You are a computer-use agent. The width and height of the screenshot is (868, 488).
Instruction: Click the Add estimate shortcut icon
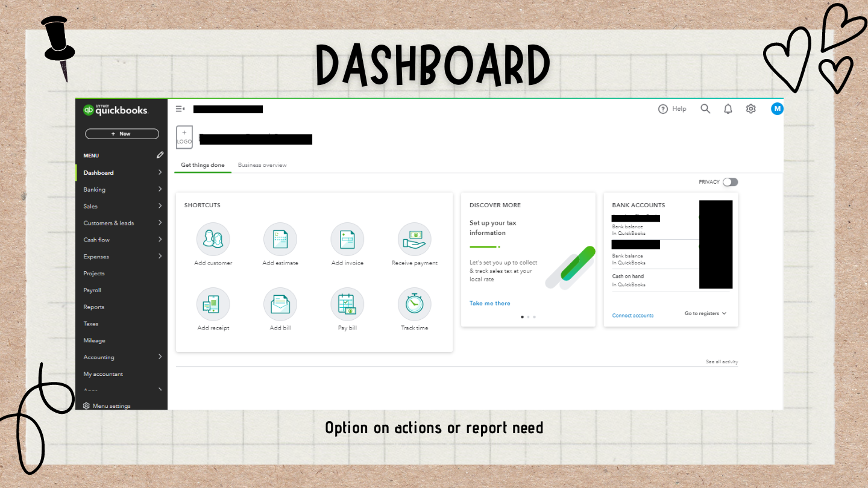click(280, 239)
